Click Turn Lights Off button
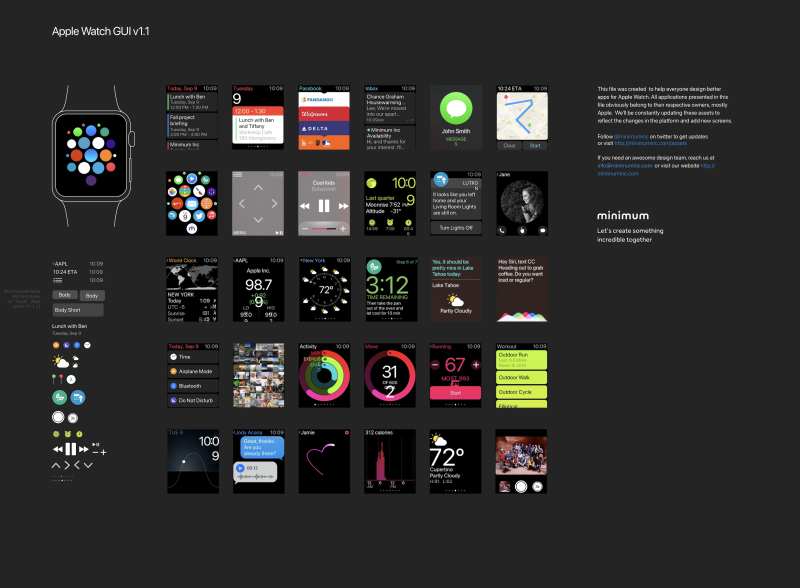Screen dimensions: 800x588 point(456,228)
